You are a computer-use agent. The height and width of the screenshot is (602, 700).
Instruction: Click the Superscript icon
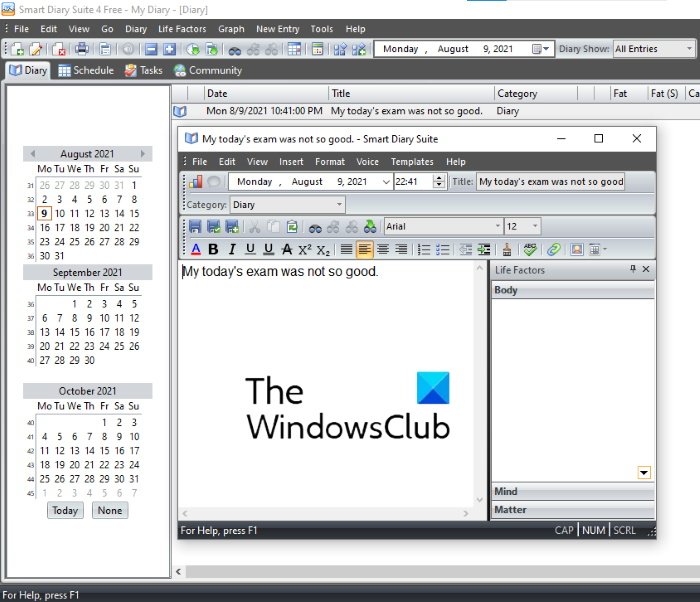click(305, 249)
